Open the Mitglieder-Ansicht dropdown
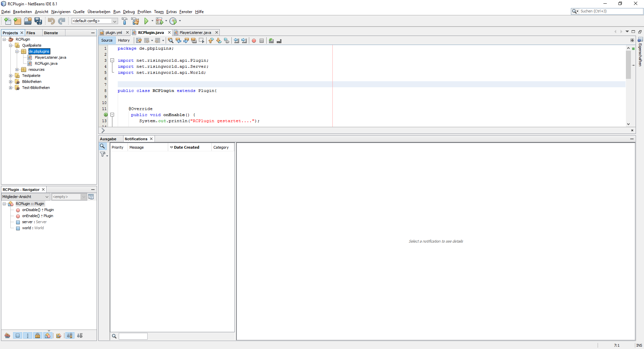 pyautogui.click(x=25, y=197)
